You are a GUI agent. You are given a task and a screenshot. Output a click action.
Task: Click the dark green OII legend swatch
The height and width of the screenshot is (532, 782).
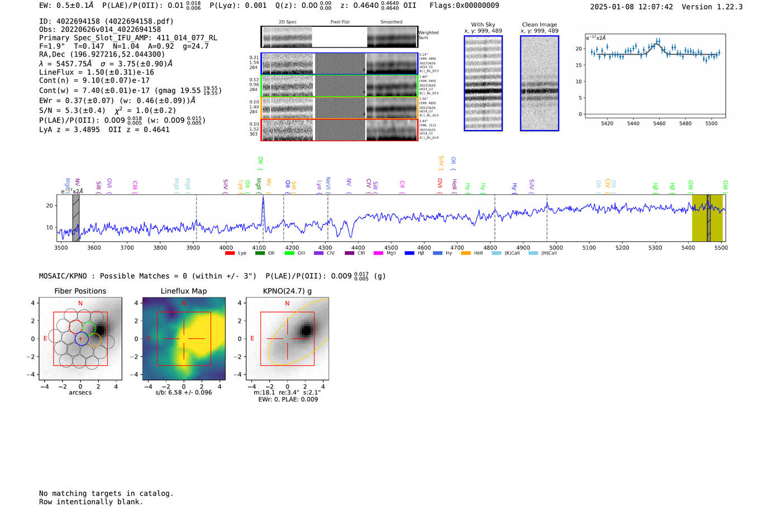(260, 253)
